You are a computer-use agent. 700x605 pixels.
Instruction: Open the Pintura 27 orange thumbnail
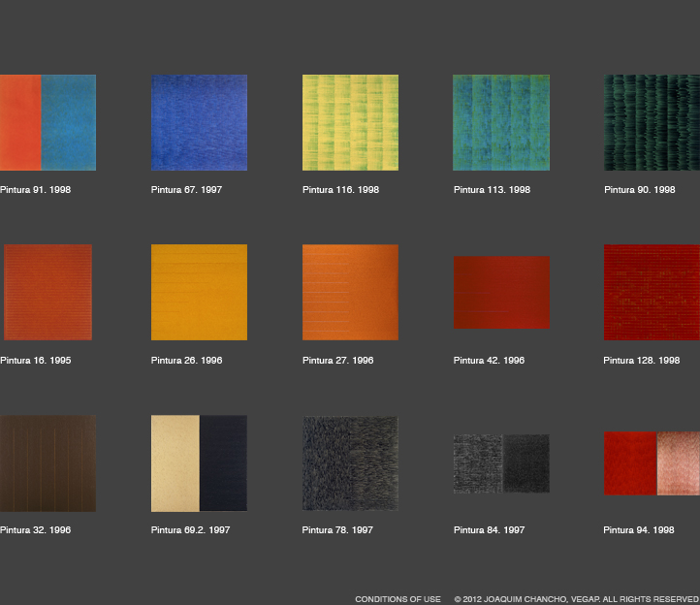[x=350, y=292]
